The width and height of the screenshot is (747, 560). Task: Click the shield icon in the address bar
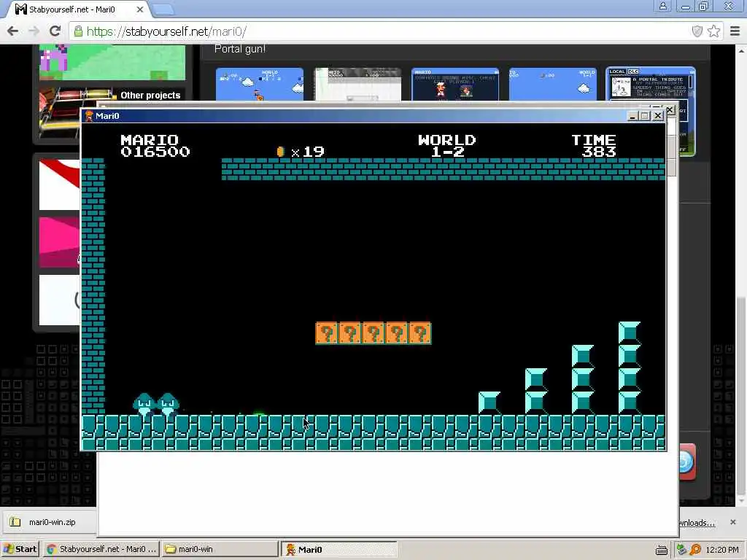point(697,31)
